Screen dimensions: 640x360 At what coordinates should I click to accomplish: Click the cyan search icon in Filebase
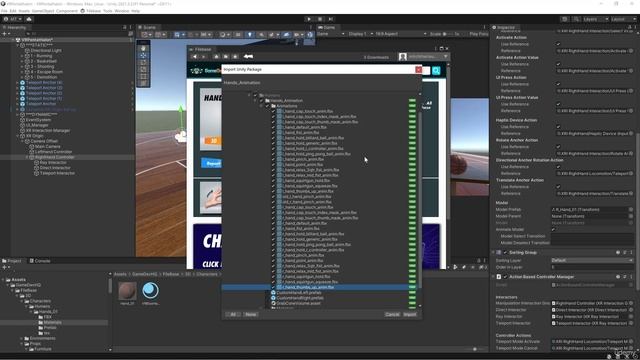[x=436, y=71]
